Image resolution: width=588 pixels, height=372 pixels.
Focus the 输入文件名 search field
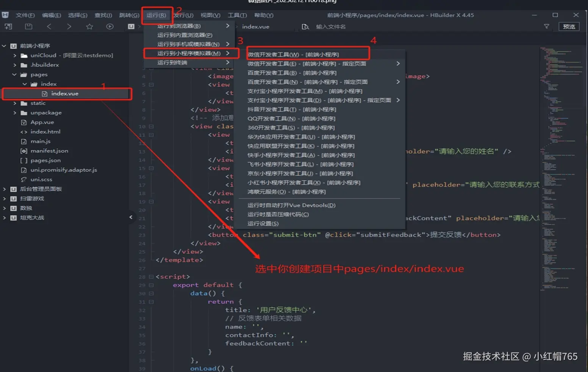[x=331, y=27]
